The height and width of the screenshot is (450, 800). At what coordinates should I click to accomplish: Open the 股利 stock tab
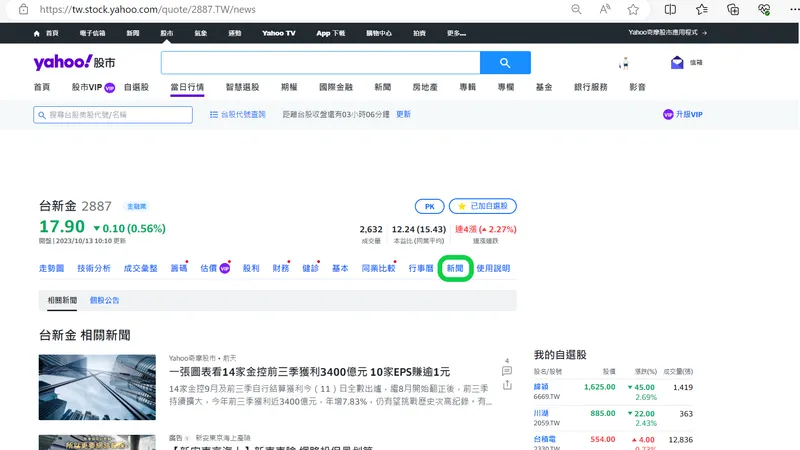pos(251,268)
